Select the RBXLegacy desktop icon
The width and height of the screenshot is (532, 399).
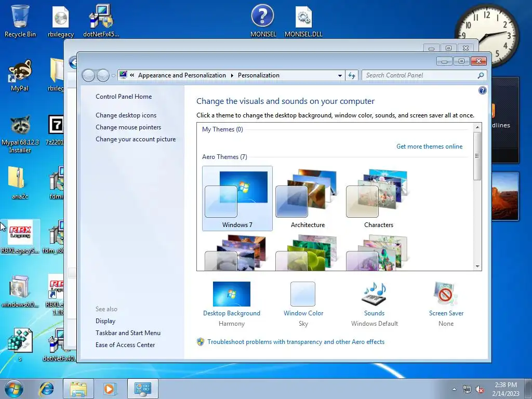20,236
